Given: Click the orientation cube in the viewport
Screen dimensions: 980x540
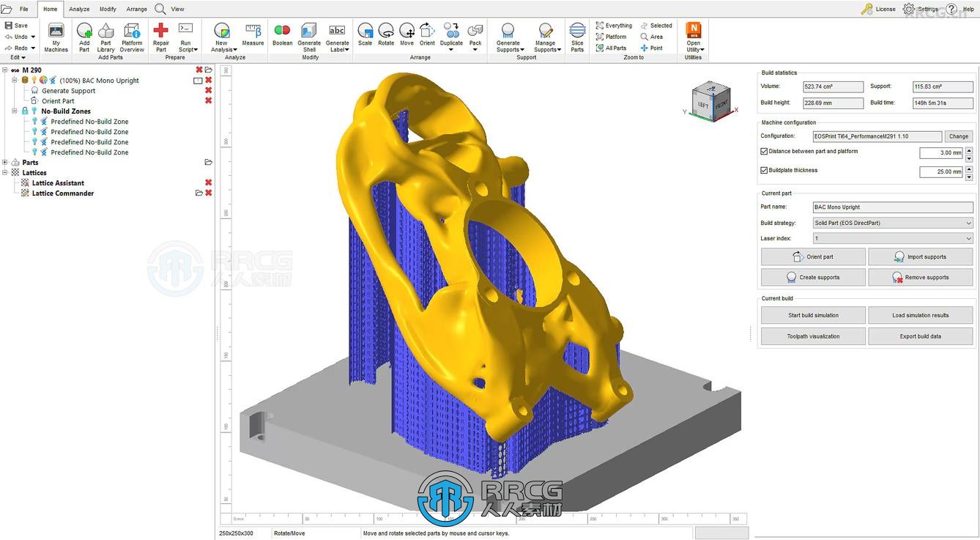Looking at the screenshot, I should click(710, 101).
